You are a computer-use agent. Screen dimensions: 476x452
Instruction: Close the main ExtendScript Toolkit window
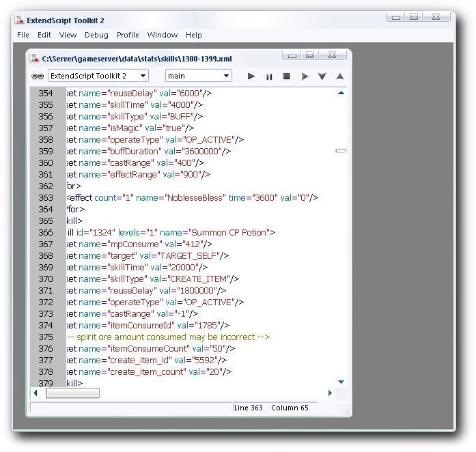[x=436, y=17]
